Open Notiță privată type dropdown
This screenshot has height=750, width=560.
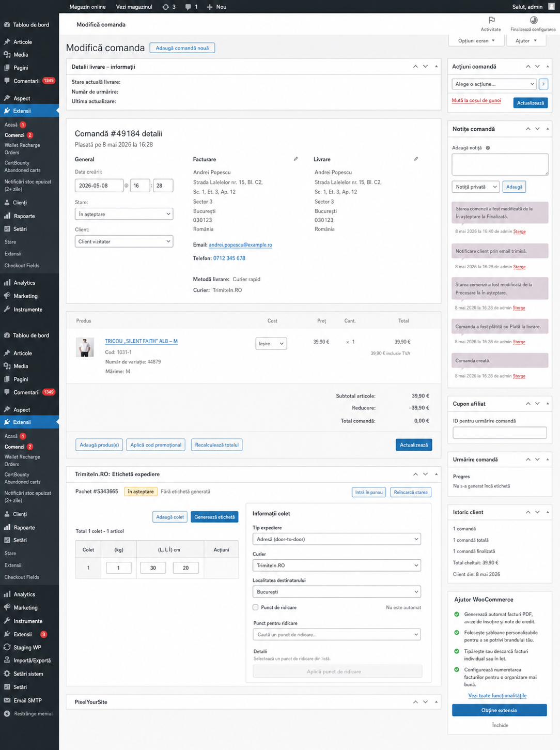click(476, 187)
